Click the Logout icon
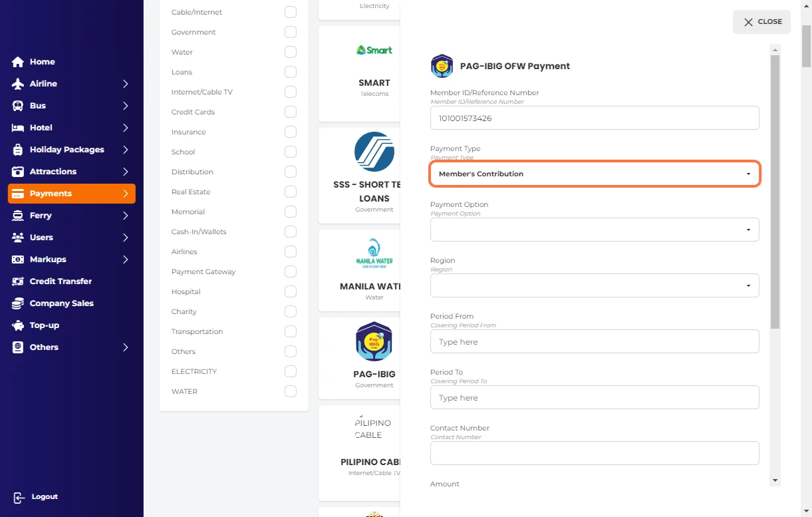The width and height of the screenshot is (812, 517). click(x=19, y=497)
